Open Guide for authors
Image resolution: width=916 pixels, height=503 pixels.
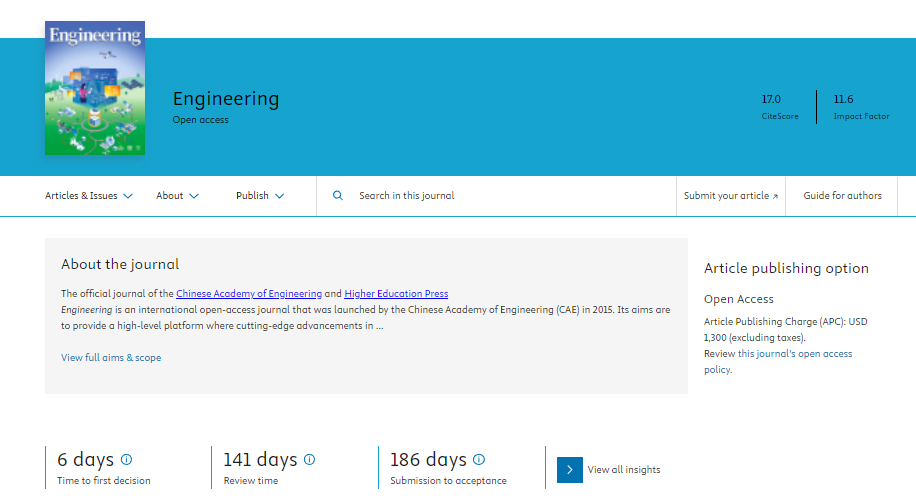pyautogui.click(x=842, y=196)
